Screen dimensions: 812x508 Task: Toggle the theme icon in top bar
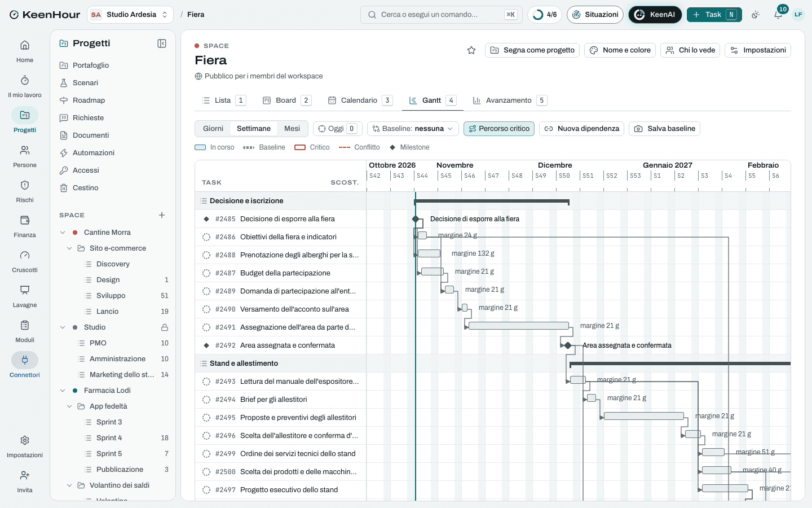(x=756, y=15)
